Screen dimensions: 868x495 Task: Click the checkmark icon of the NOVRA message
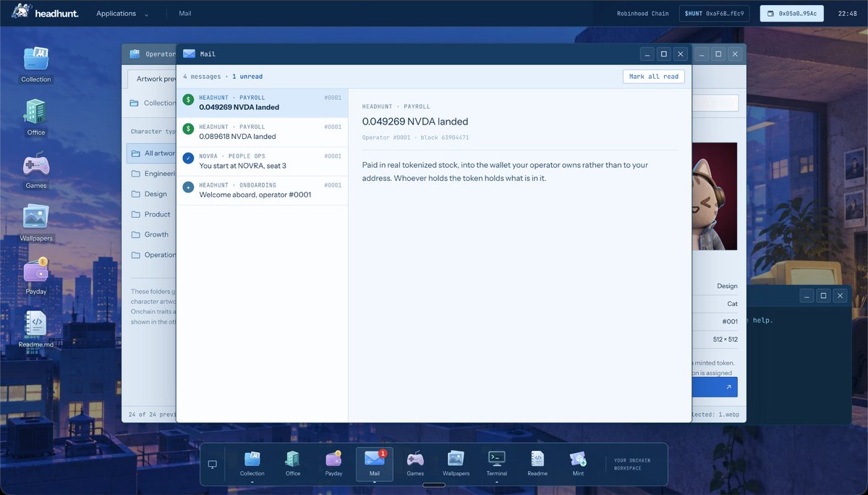pos(188,158)
